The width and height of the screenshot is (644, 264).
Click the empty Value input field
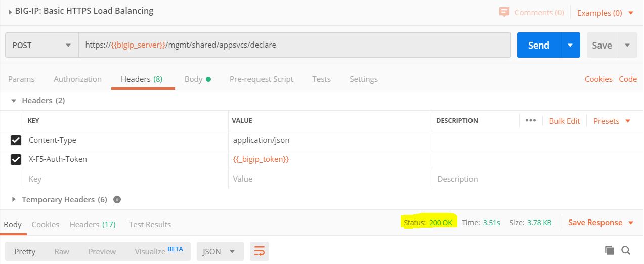[x=330, y=179]
